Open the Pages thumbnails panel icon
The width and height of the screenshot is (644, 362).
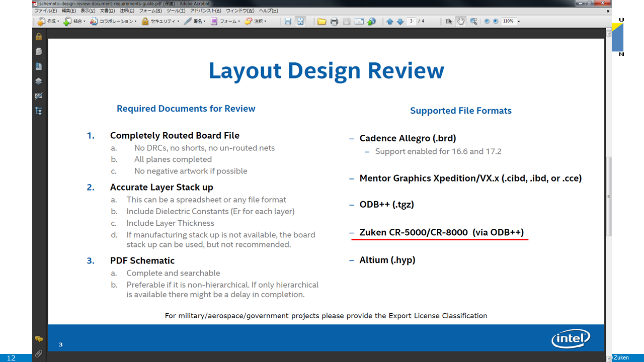pyautogui.click(x=39, y=51)
